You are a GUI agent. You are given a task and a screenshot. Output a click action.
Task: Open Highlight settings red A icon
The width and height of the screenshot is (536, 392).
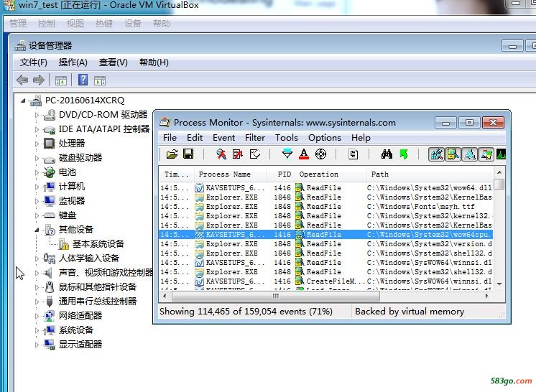click(x=303, y=154)
